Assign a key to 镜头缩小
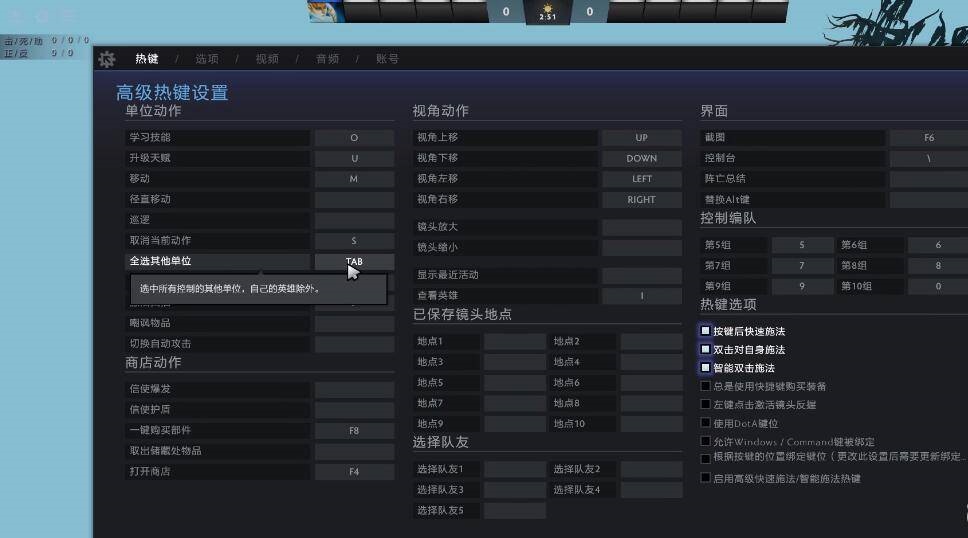The height and width of the screenshot is (538, 968). point(642,247)
